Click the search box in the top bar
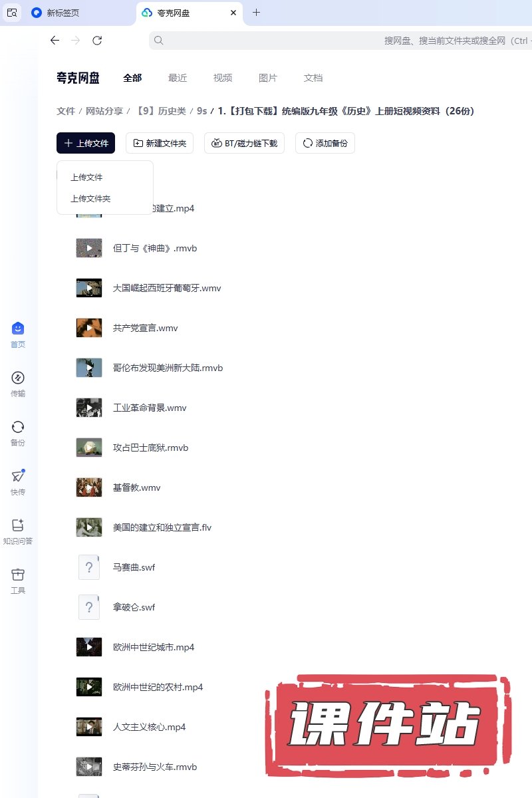532x798 pixels. pos(339,41)
